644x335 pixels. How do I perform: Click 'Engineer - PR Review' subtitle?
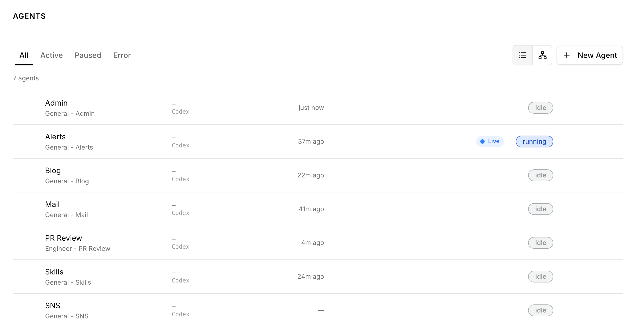[x=78, y=249]
